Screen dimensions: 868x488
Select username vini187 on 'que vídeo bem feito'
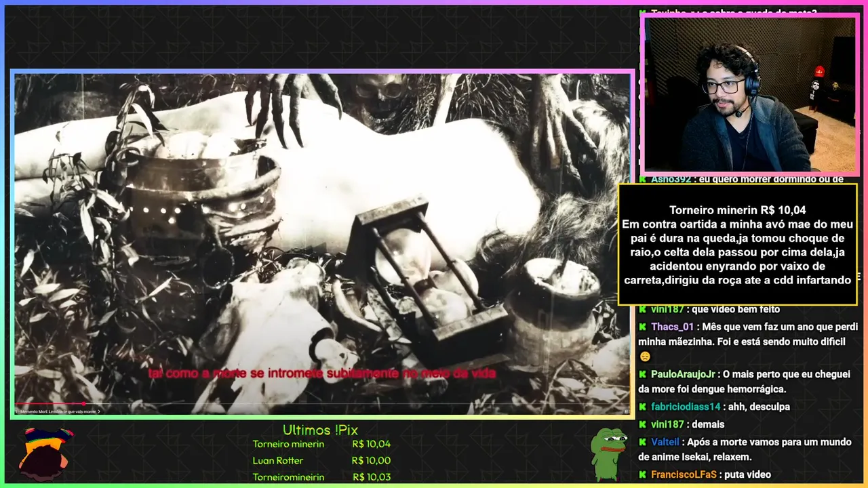point(668,309)
